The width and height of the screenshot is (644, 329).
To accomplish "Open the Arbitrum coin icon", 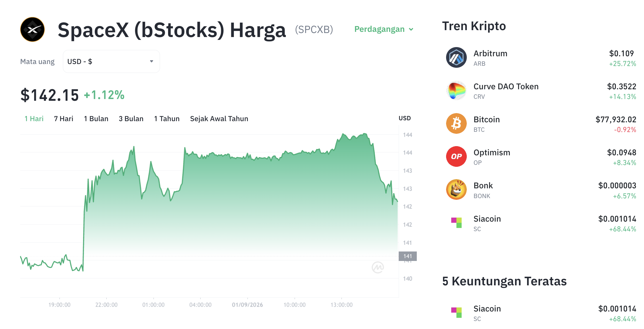I will tap(456, 58).
